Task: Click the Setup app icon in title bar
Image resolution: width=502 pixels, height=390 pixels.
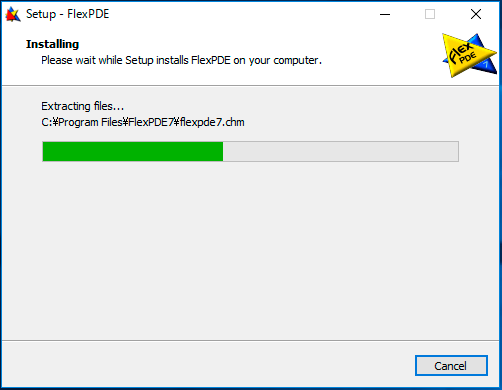Action: coord(13,14)
